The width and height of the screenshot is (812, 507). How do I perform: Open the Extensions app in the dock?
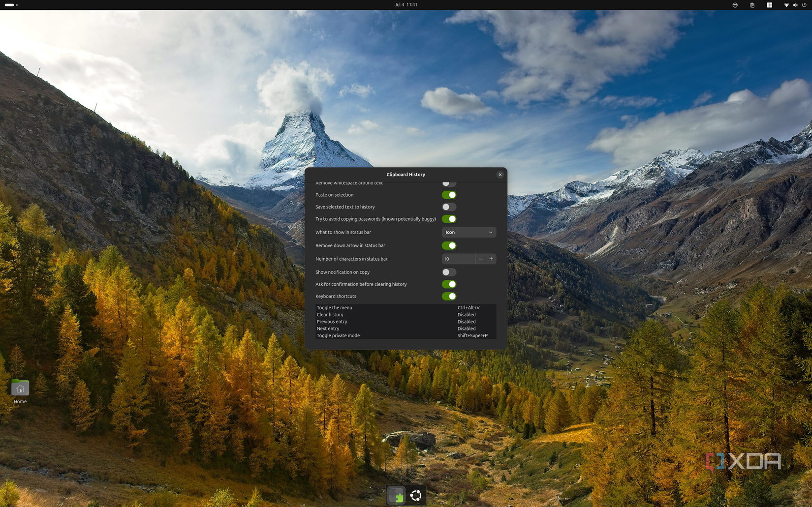[396, 495]
